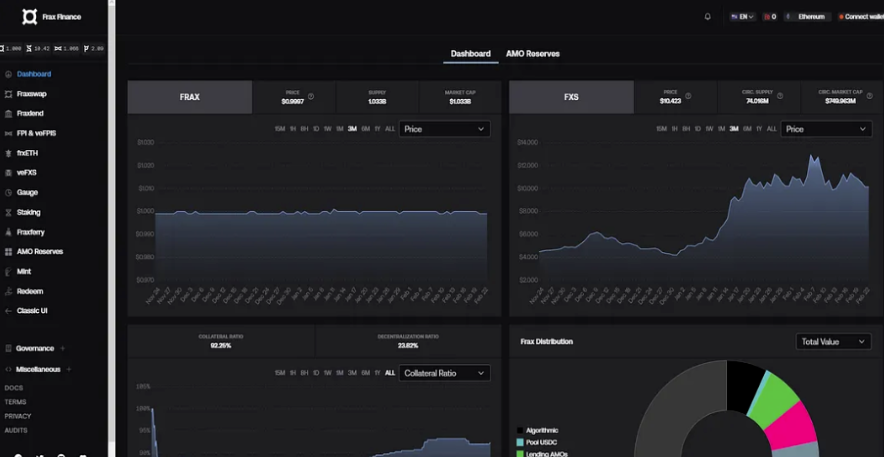
Task: Click FRAX Supply value 1.033B
Action: [377, 102]
